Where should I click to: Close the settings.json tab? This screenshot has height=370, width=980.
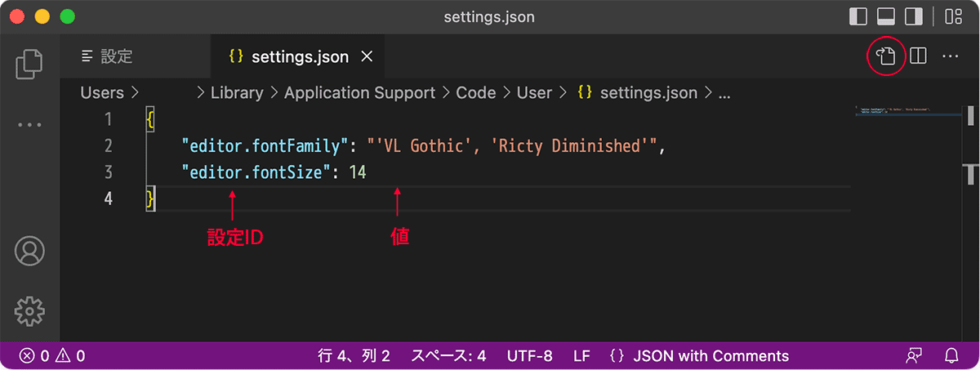click(x=367, y=56)
